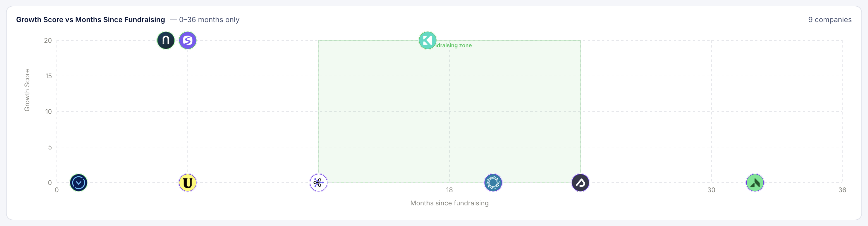Click the white molecule-dots company logo

(318, 183)
